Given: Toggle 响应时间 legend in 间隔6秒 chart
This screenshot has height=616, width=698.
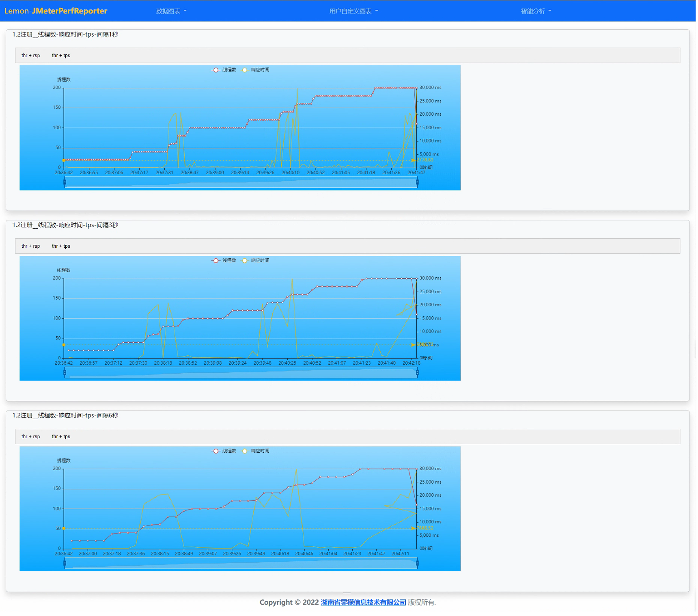Looking at the screenshot, I should (x=255, y=451).
